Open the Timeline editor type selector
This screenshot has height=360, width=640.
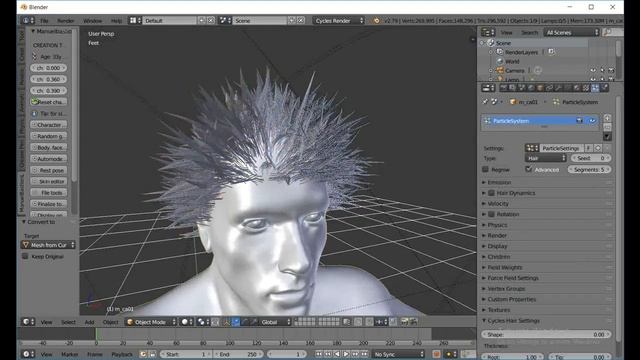[28, 354]
